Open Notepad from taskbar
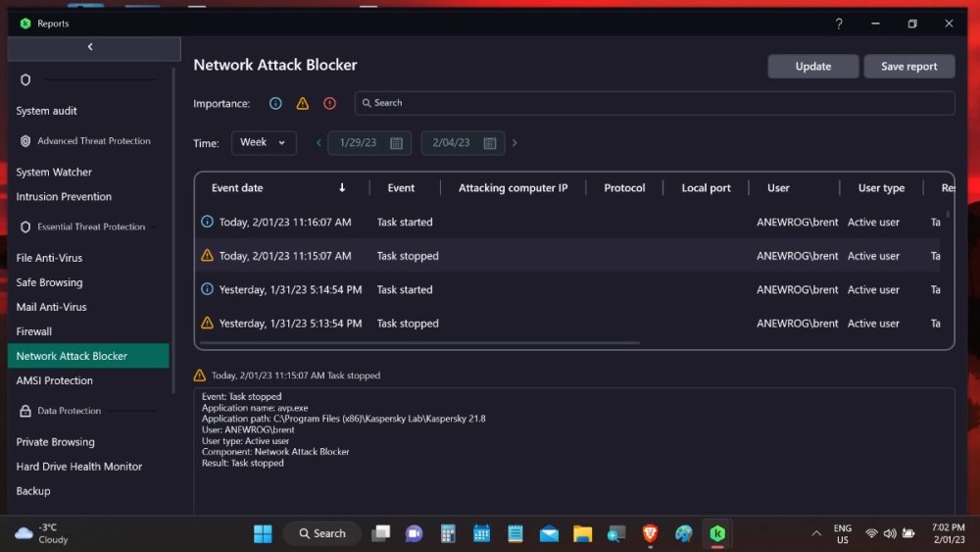 (x=515, y=534)
